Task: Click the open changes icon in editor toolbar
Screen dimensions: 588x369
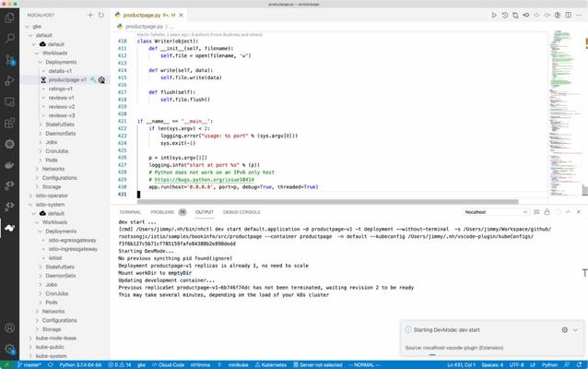Action: click(515, 15)
